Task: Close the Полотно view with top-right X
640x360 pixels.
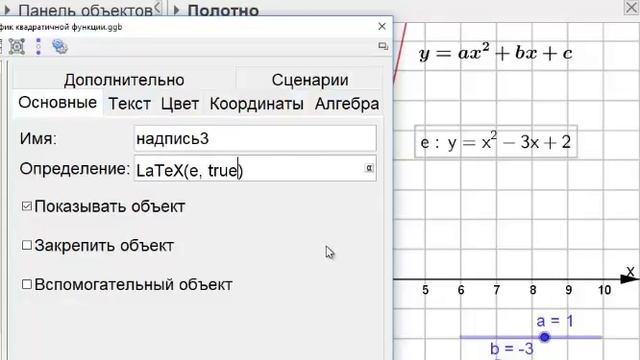Action: pos(631,7)
